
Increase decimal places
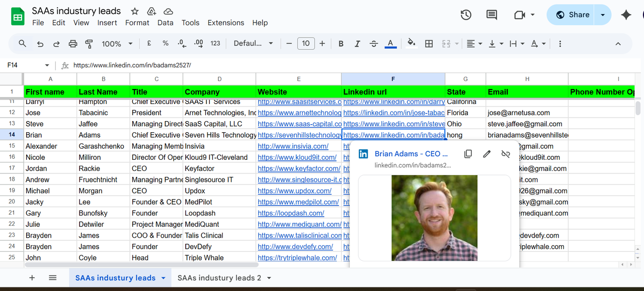pyautogui.click(x=198, y=44)
